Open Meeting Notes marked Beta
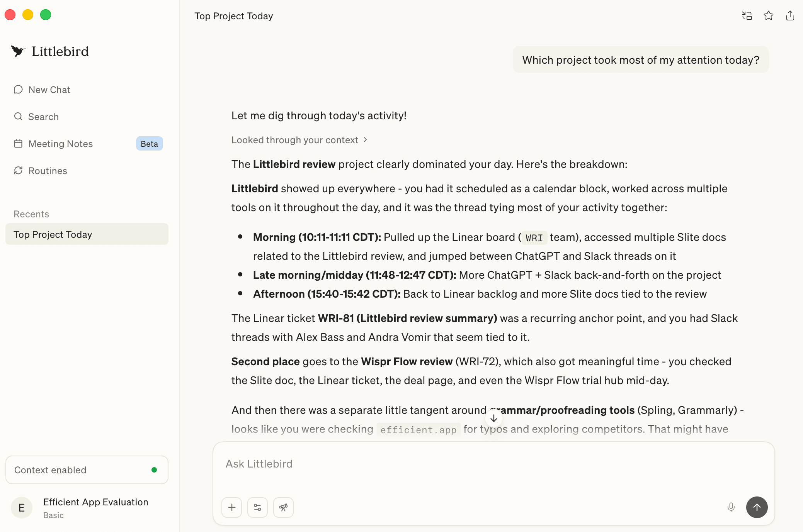The width and height of the screenshot is (803, 532). coord(60,144)
